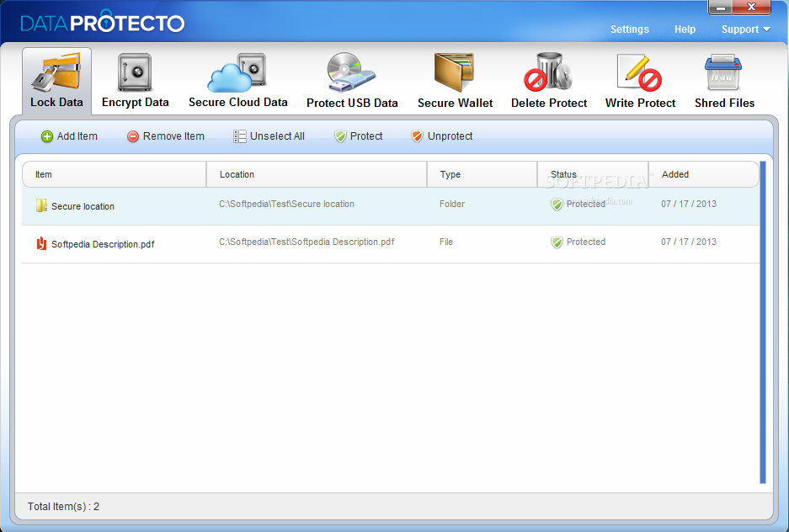The image size is (789, 532).
Task: Click the Protected shield in Secure location row
Action: tap(557, 205)
